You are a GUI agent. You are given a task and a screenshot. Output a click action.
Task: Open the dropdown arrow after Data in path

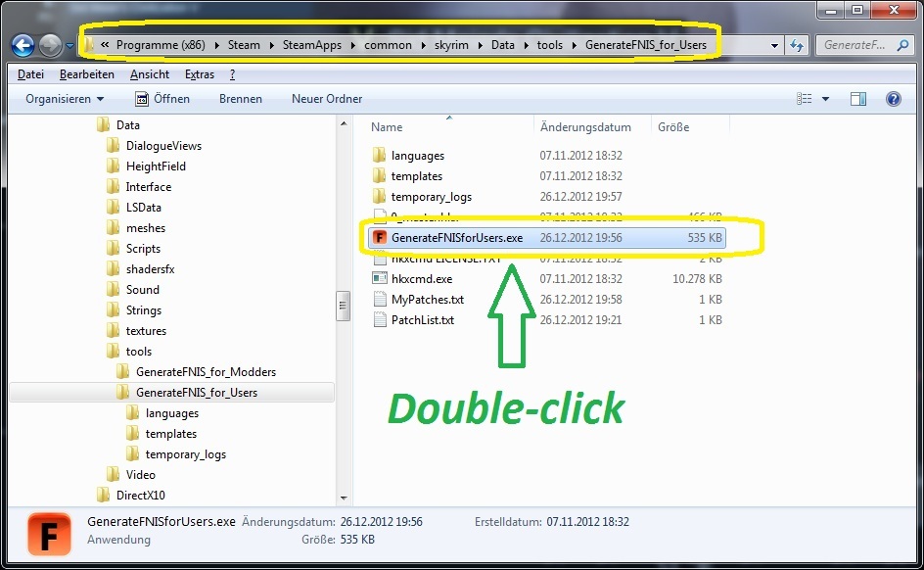point(525,45)
